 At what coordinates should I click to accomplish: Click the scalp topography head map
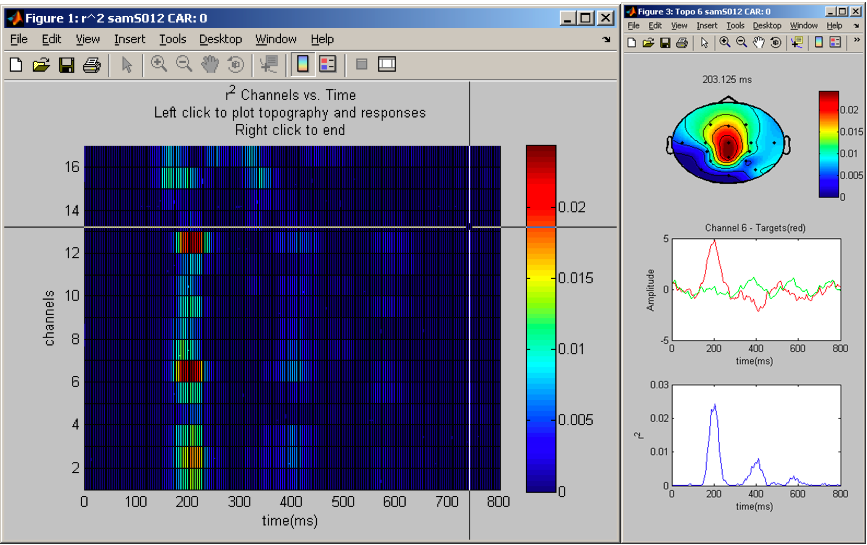pos(728,141)
